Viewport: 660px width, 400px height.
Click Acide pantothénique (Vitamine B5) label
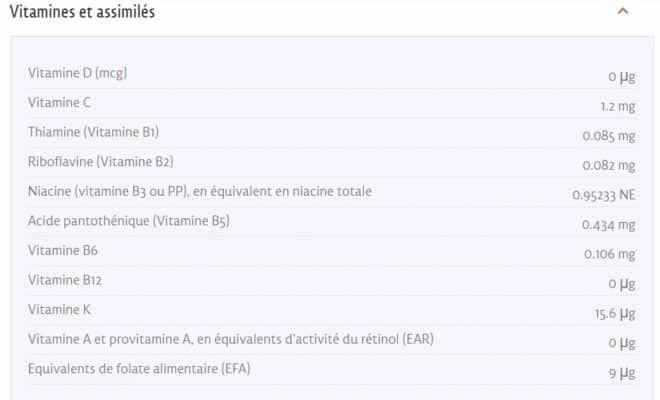[129, 220]
